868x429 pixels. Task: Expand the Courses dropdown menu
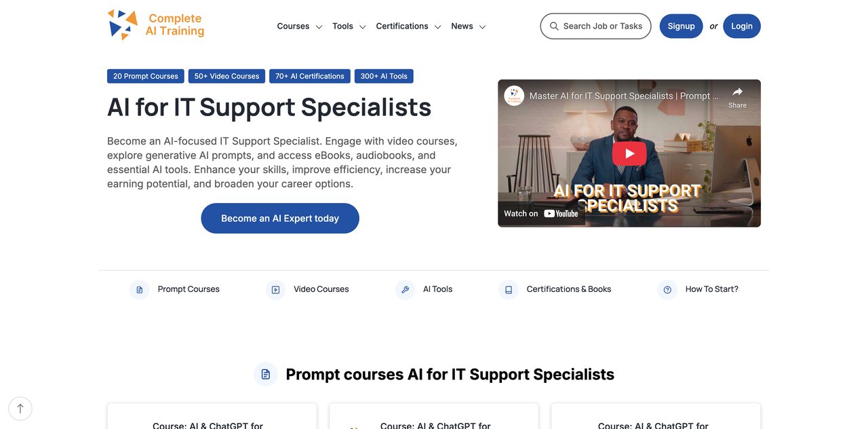299,26
